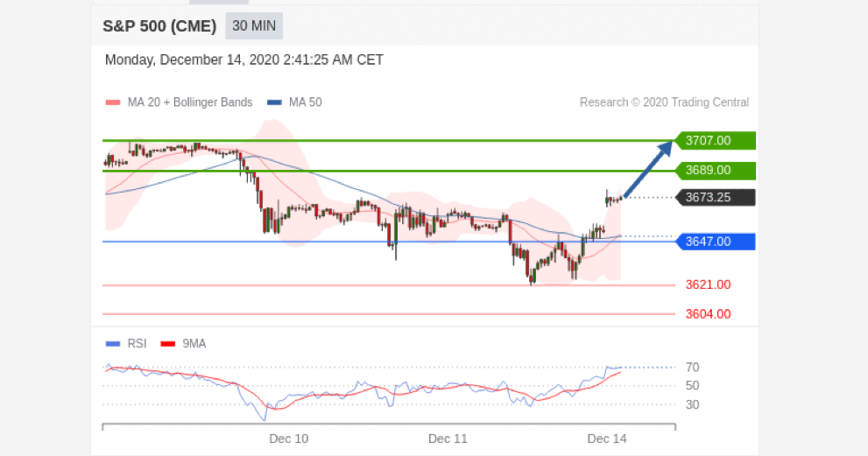The height and width of the screenshot is (456, 868).
Task: Click the date Monday, December 14, 2020 timestamp
Action: [x=244, y=60]
